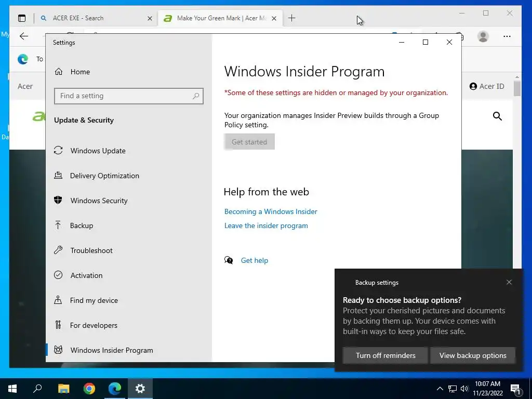The height and width of the screenshot is (399, 532).
Task: Click Turn off reminders in notification
Action: point(385,355)
